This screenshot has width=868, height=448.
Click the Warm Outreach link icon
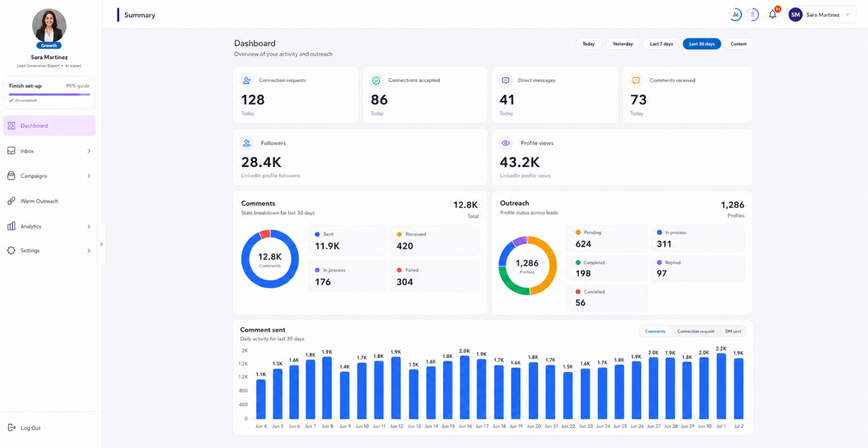click(11, 201)
